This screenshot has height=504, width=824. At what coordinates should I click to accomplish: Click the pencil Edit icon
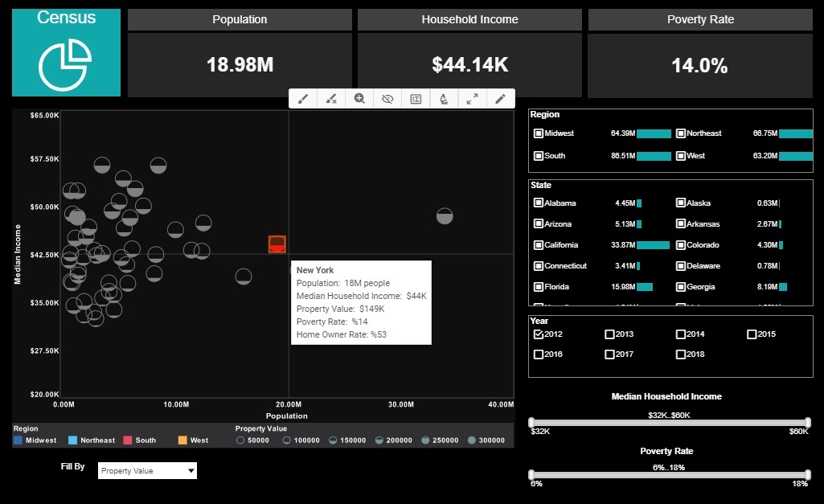pos(500,99)
